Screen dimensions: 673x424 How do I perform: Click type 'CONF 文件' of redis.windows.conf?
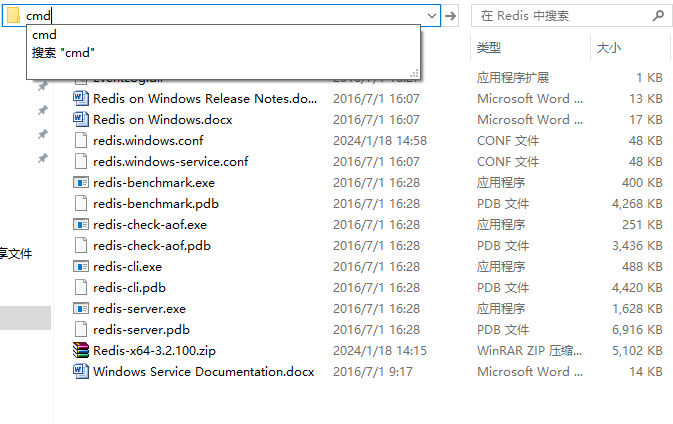[508, 140]
